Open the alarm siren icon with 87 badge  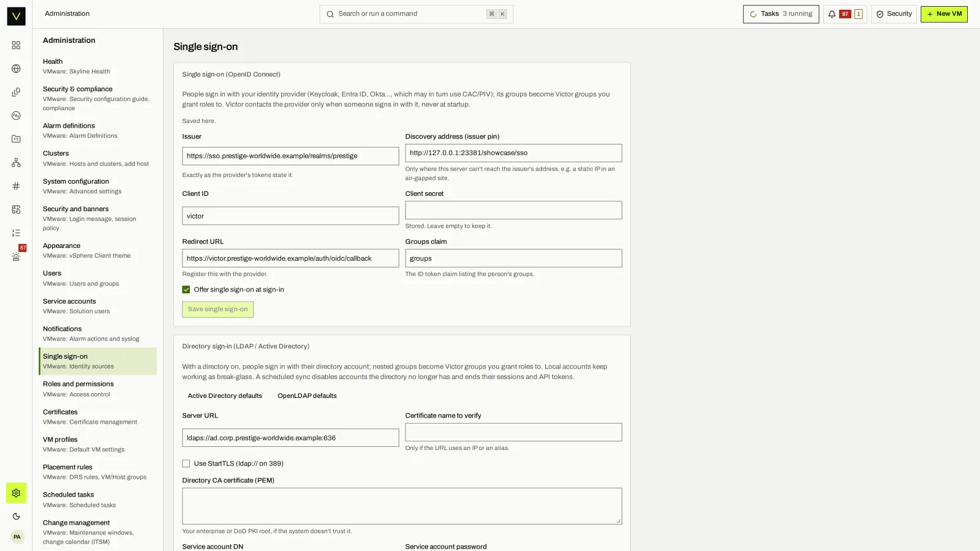[x=16, y=257]
